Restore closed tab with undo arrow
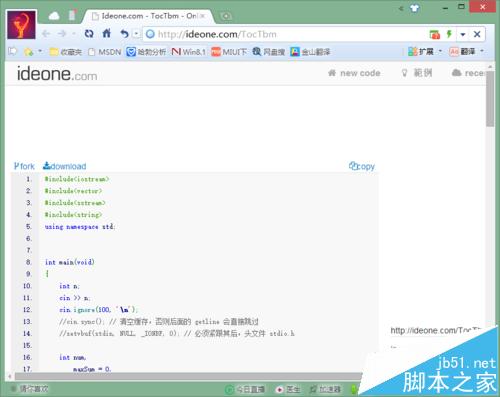This screenshot has height=397, width=500. 124,34
